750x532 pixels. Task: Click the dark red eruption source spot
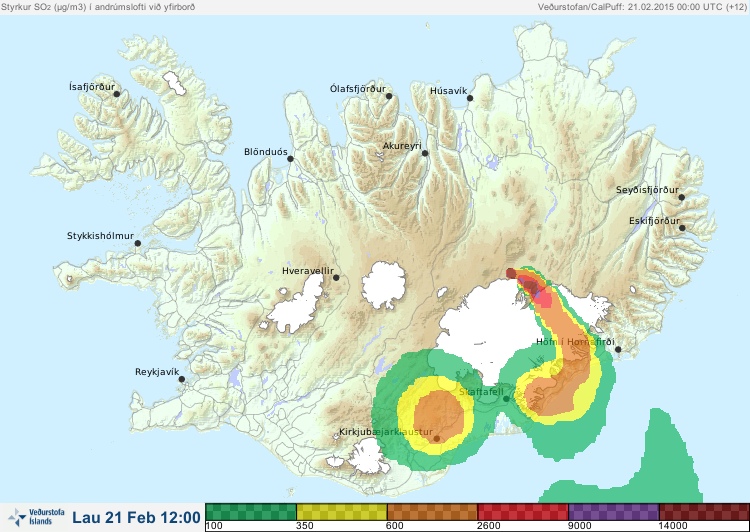pos(511,273)
